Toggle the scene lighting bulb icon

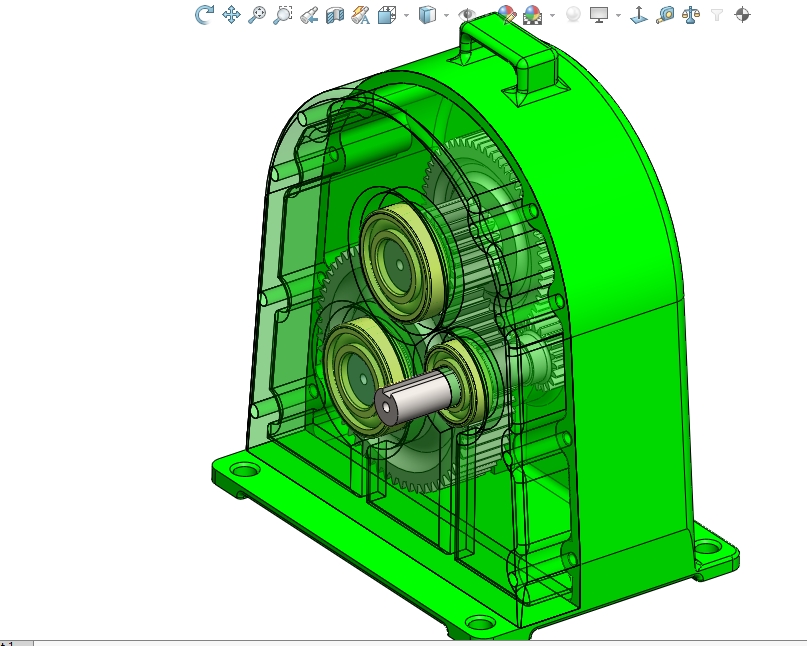click(x=572, y=14)
